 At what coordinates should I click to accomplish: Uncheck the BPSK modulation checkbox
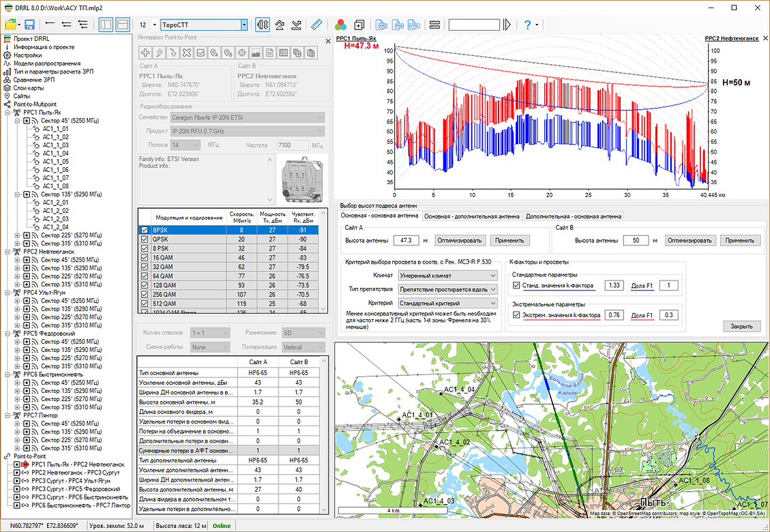pos(145,229)
